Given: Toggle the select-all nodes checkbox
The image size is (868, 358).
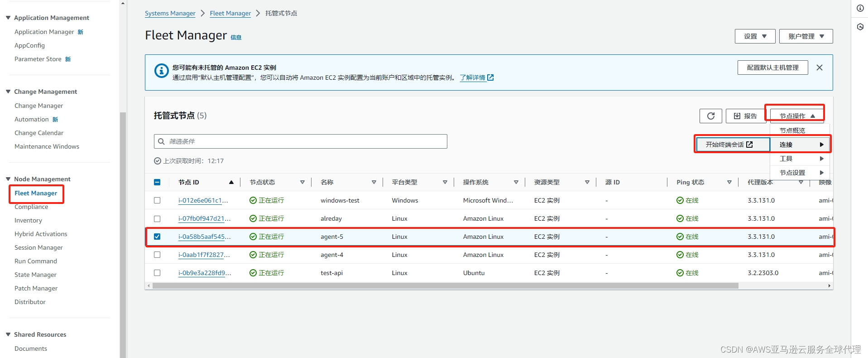Looking at the screenshot, I should pyautogui.click(x=157, y=182).
